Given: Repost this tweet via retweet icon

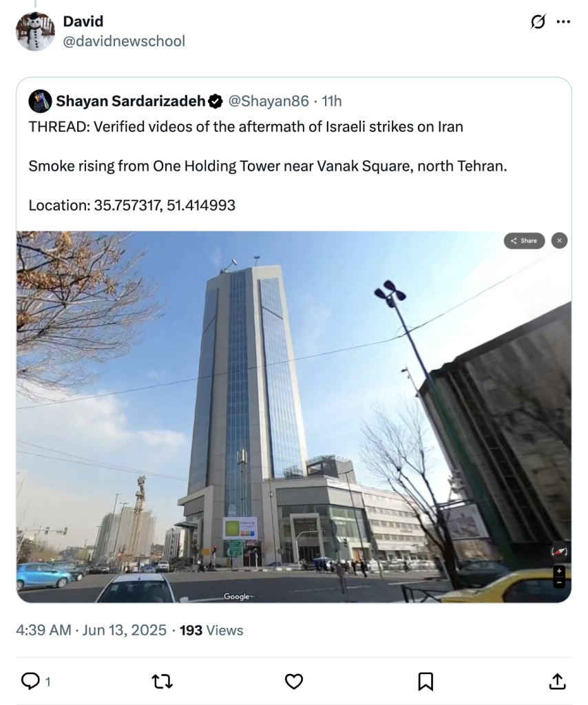Looking at the screenshot, I should point(162,682).
